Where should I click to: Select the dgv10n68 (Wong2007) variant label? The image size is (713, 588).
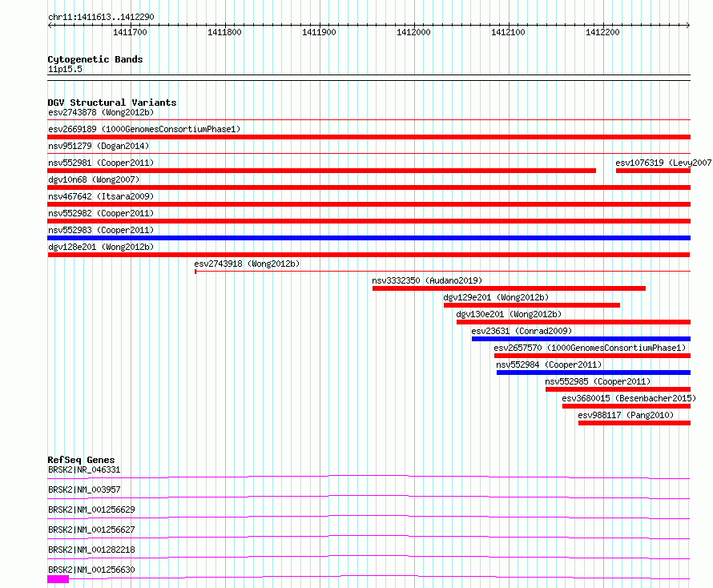coord(94,179)
